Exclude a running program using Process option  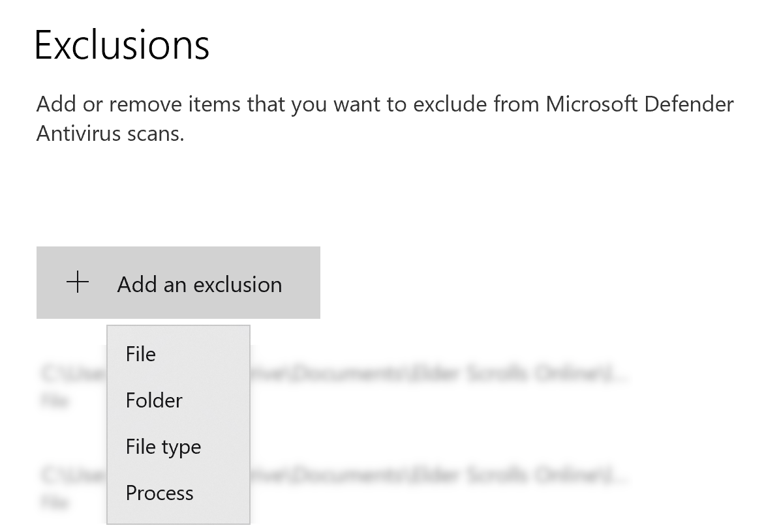point(159,493)
